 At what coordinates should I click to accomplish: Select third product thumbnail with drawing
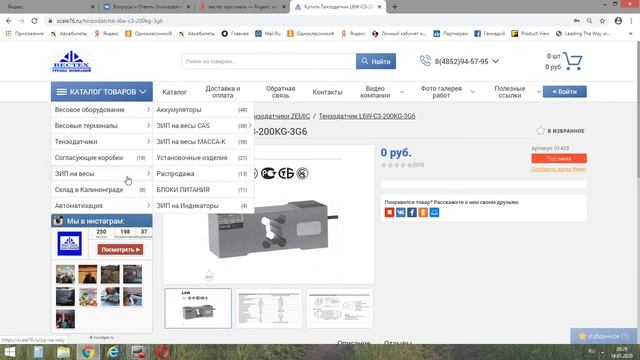pyautogui.click(x=340, y=309)
